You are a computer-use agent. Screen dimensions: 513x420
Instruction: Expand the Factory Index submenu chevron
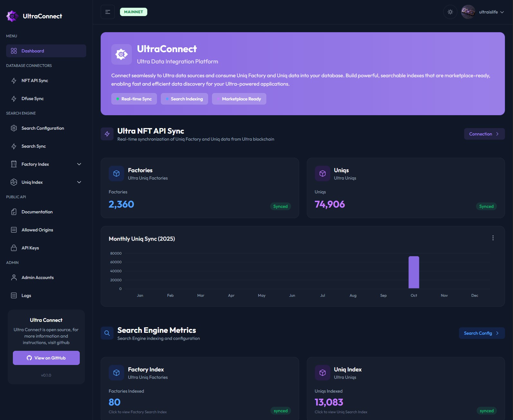79,164
